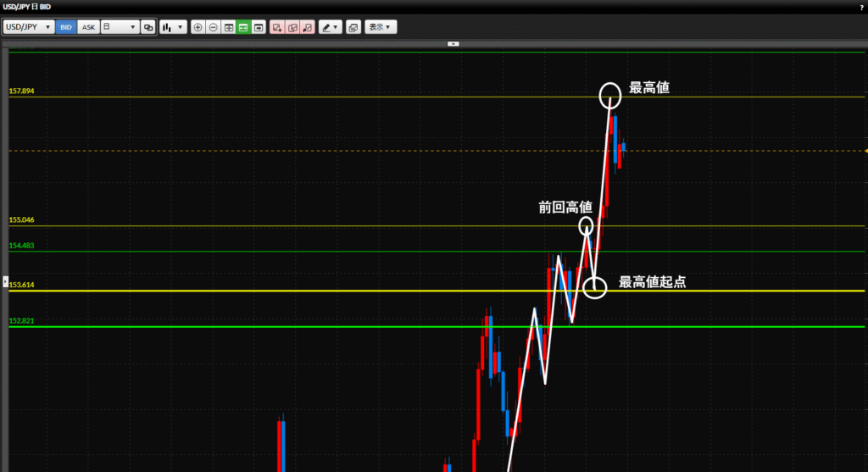Screen dimensions: 868x472
Task: Switch the chart to BID prices
Action: tap(66, 27)
